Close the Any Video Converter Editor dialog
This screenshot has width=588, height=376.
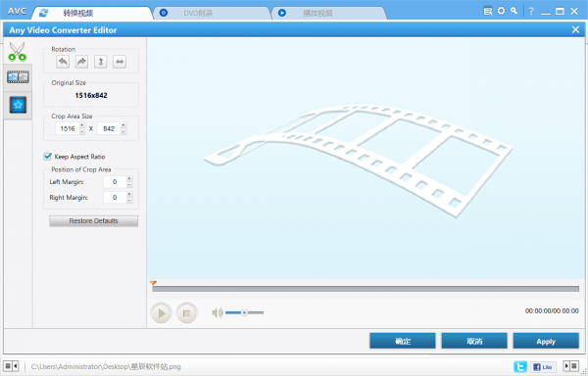[x=575, y=29]
